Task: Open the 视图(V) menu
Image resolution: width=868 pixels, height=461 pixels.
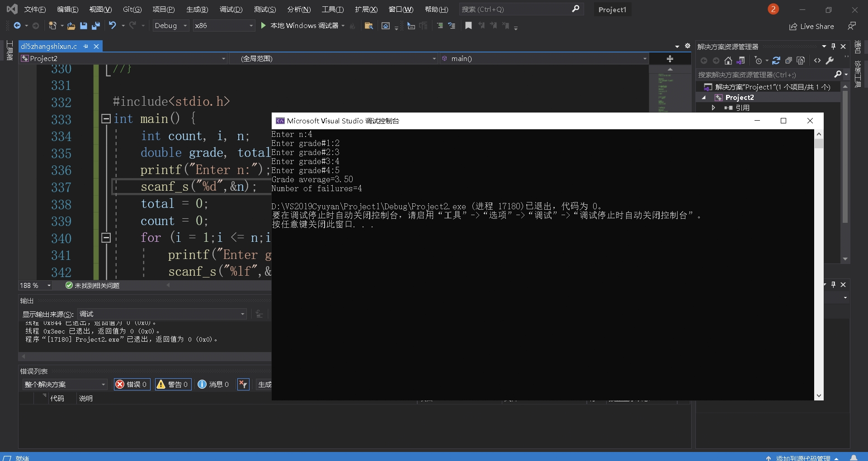Action: (100, 9)
